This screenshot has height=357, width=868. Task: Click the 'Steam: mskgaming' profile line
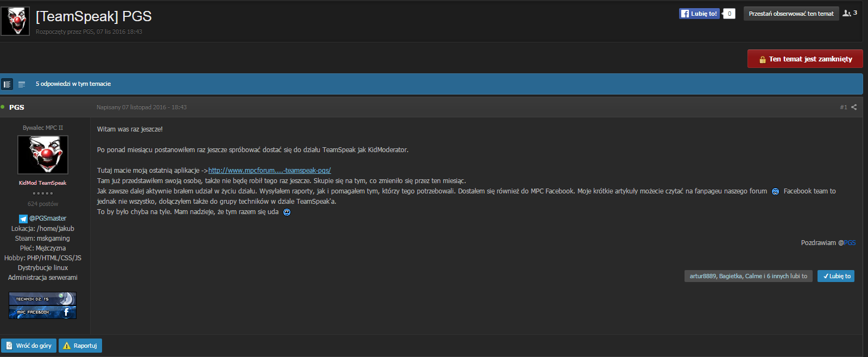point(42,239)
